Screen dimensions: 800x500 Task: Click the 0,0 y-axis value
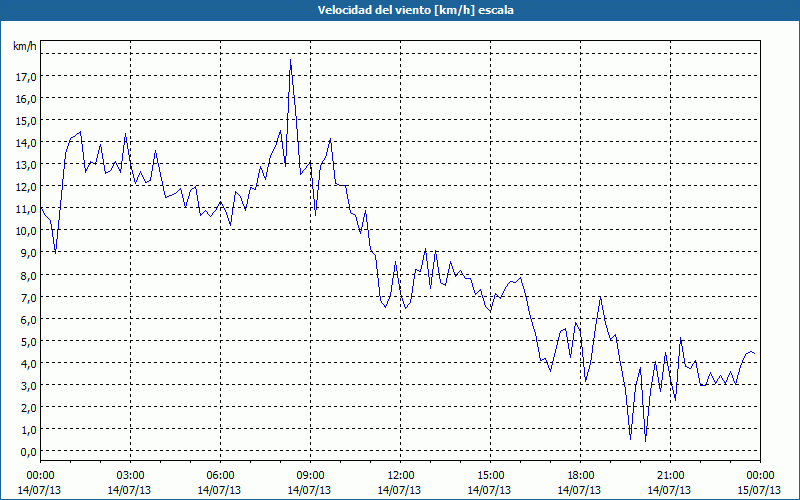[x=28, y=452]
